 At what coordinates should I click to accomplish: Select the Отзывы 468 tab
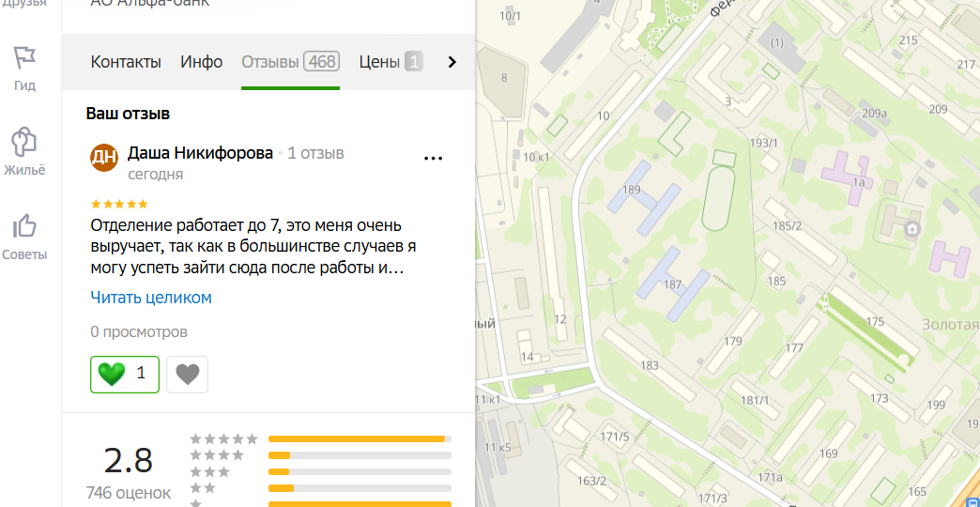pyautogui.click(x=291, y=62)
